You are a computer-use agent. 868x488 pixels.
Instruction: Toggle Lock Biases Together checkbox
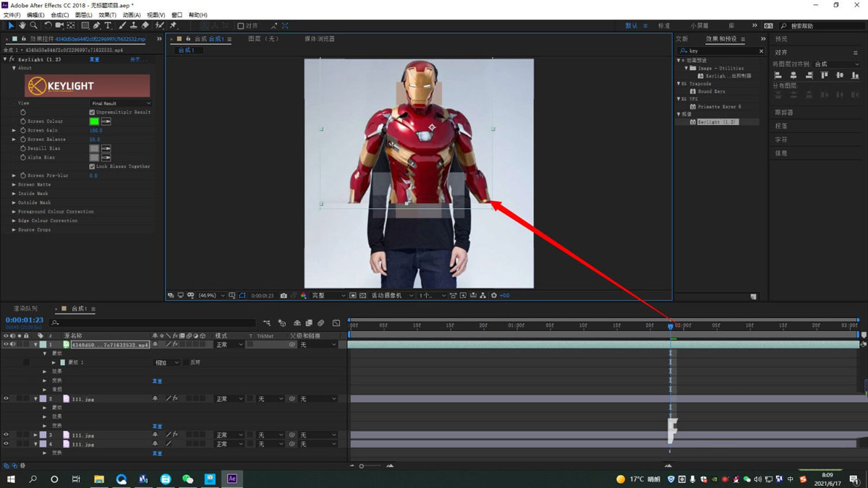coord(92,166)
